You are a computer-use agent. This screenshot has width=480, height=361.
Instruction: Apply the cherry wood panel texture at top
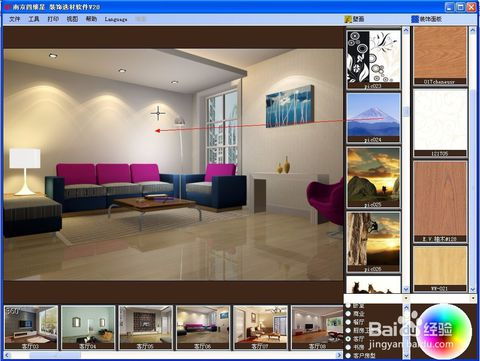click(440, 56)
